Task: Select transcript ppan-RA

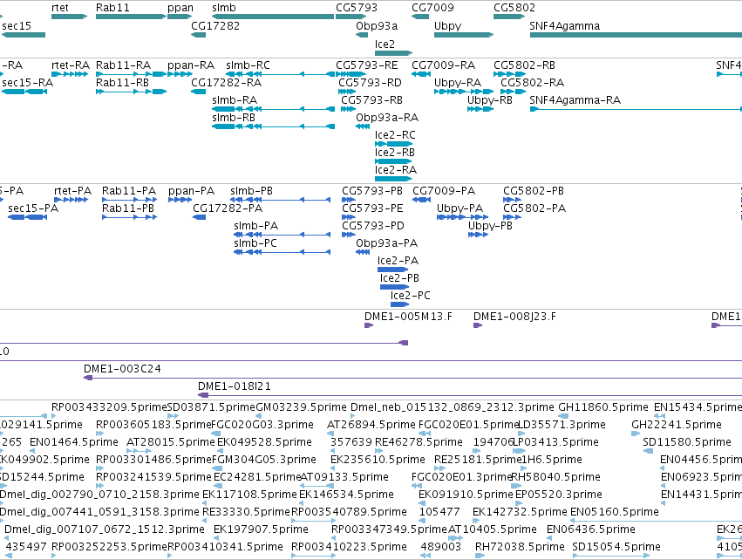Action: [180, 74]
